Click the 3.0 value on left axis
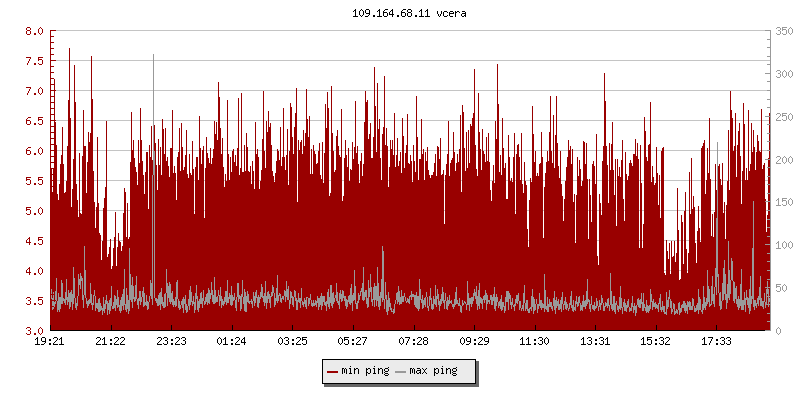 click(34, 331)
